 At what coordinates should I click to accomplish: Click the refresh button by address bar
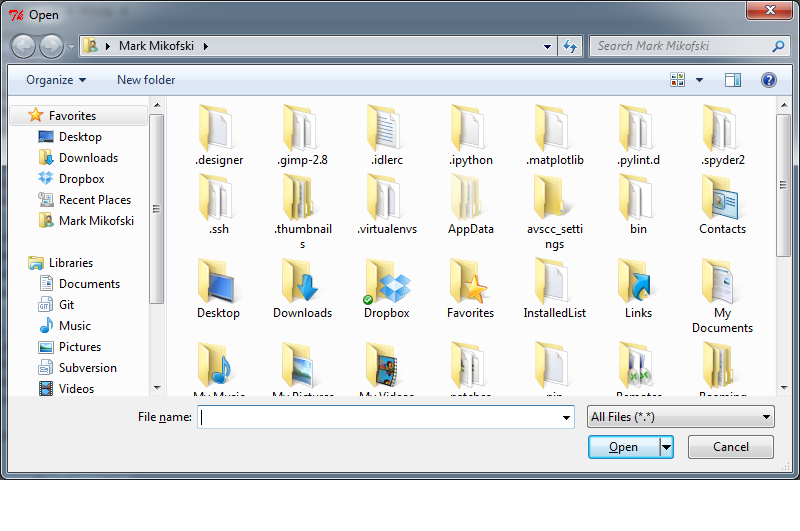pyautogui.click(x=570, y=46)
